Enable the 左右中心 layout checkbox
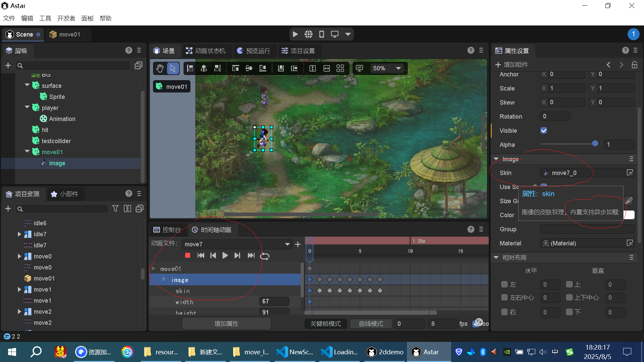This screenshot has height=362, width=644. [504, 297]
